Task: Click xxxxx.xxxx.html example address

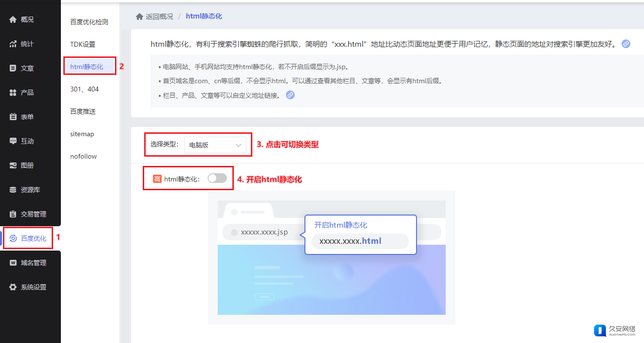Action: tap(350, 241)
